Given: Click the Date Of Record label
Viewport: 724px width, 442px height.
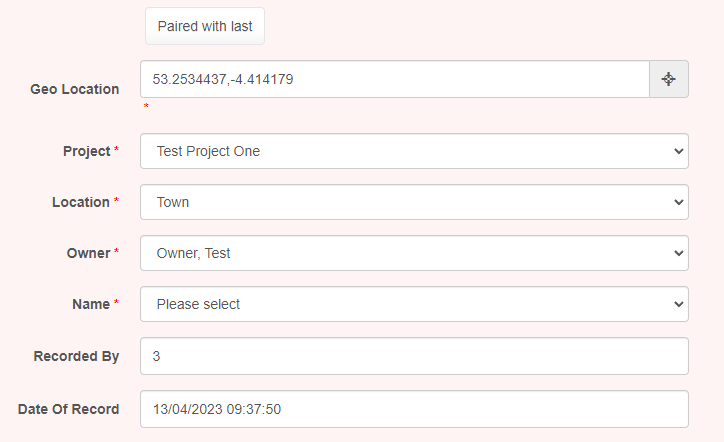Looking at the screenshot, I should pos(68,409).
